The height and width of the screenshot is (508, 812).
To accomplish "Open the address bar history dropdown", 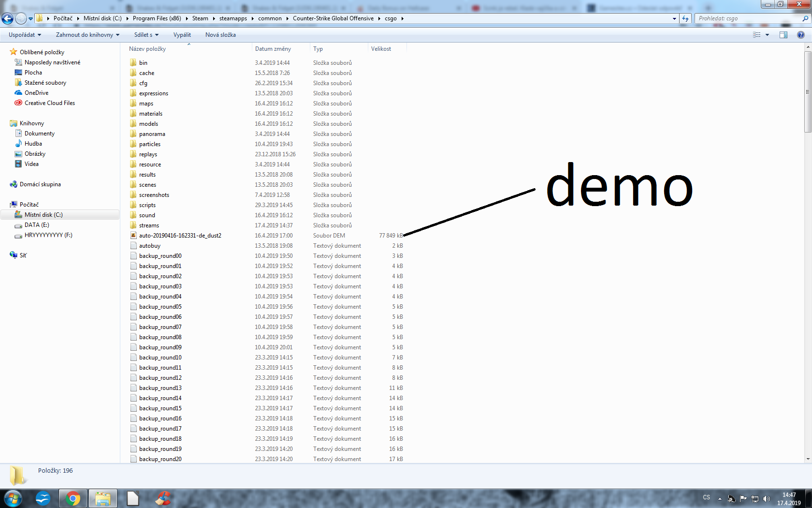I will 674,18.
